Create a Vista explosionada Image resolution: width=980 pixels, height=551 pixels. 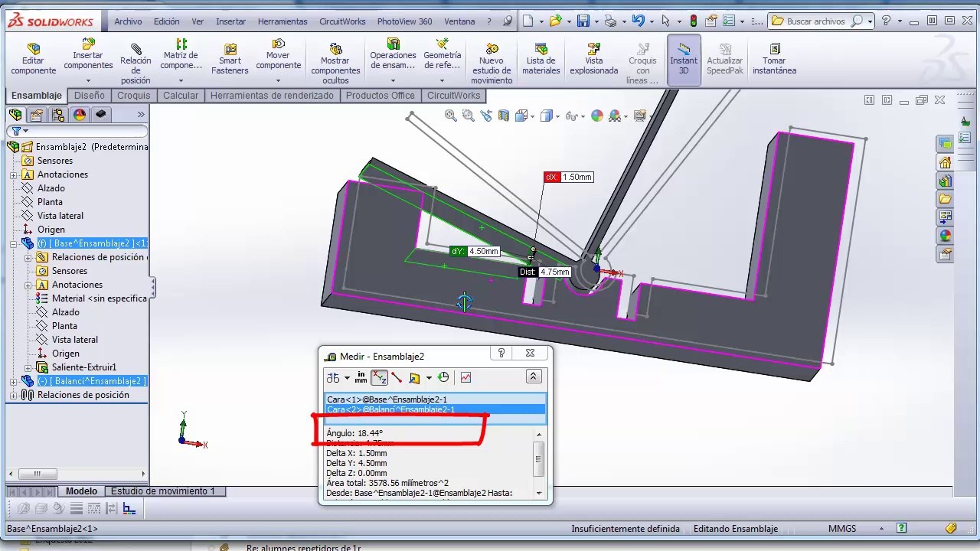pyautogui.click(x=593, y=60)
